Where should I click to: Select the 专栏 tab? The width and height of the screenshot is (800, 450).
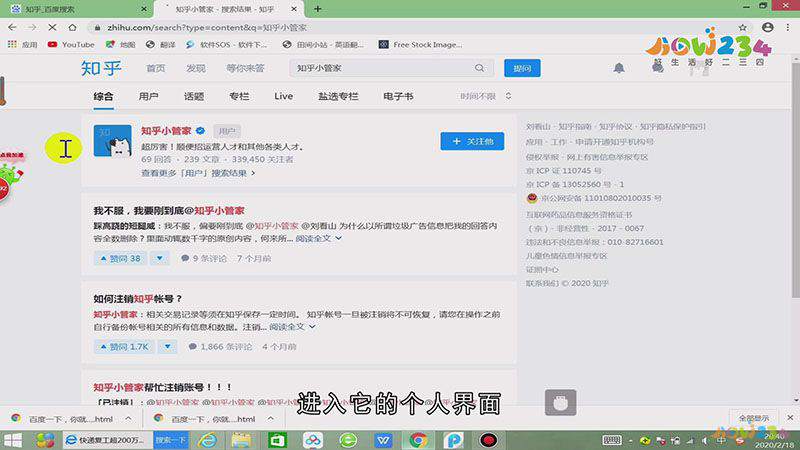point(239,96)
